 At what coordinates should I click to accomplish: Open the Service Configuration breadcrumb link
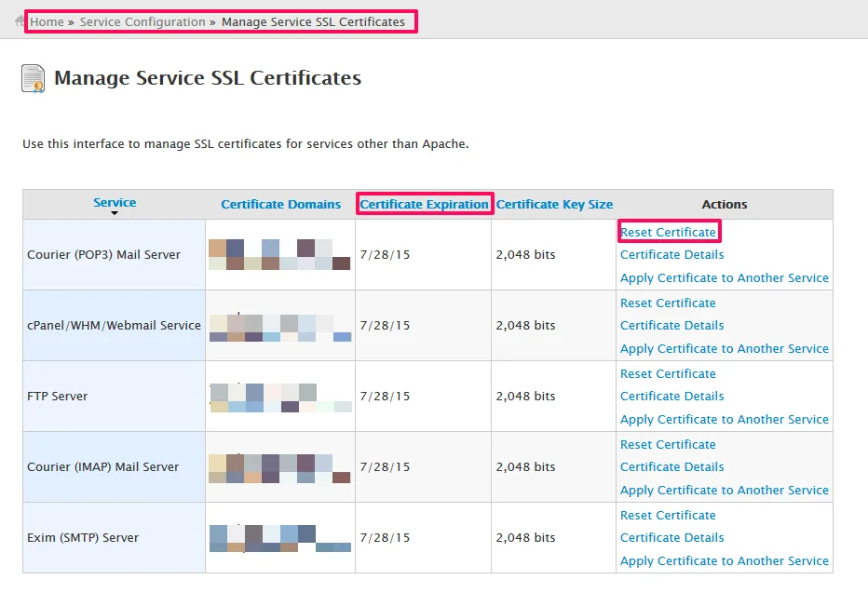(x=142, y=22)
